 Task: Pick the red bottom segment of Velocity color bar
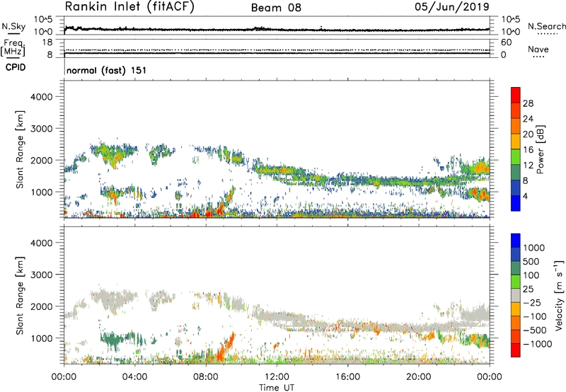[516, 350]
